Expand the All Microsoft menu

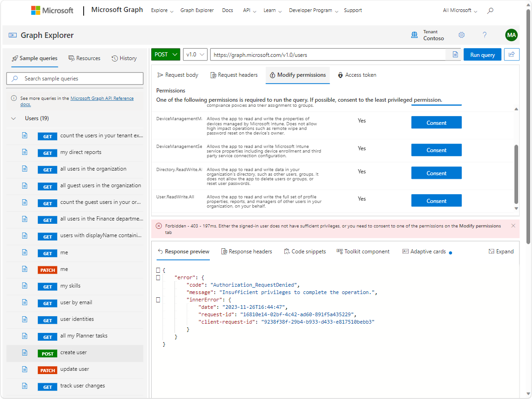(460, 11)
